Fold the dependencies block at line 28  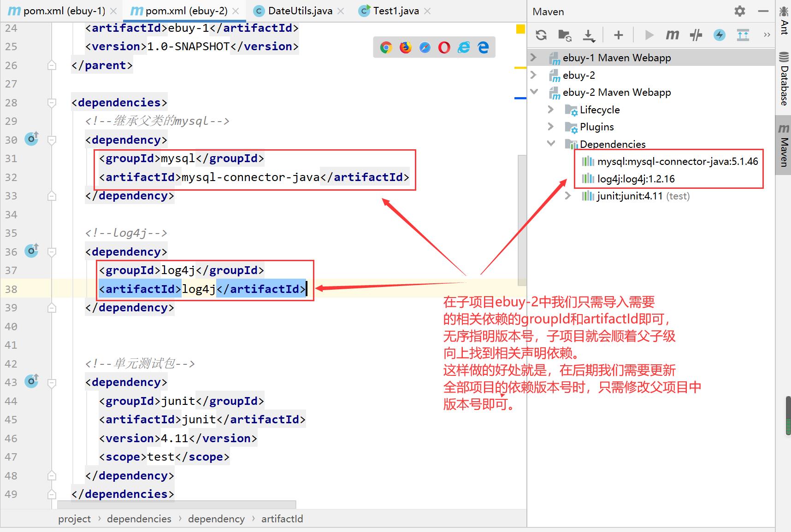coord(52,103)
